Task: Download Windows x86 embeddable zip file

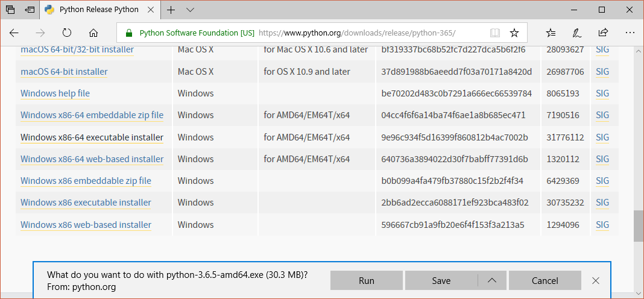Action: pos(86,181)
